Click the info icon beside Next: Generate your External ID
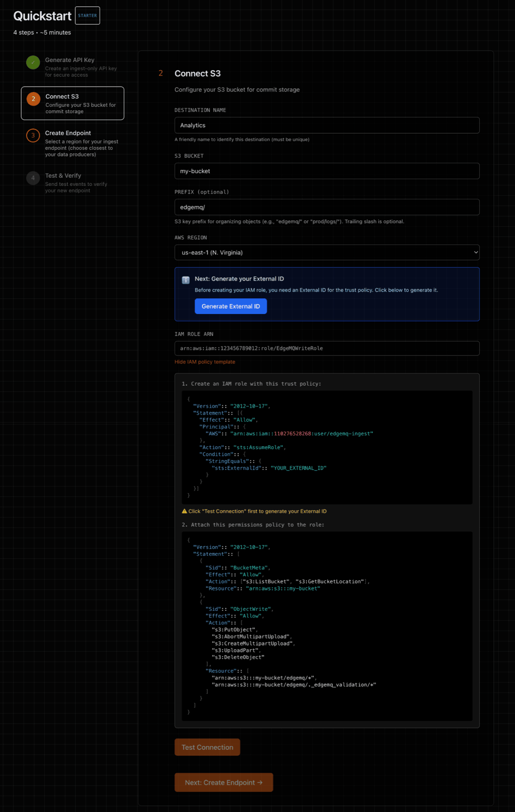This screenshot has width=515, height=812. click(186, 280)
